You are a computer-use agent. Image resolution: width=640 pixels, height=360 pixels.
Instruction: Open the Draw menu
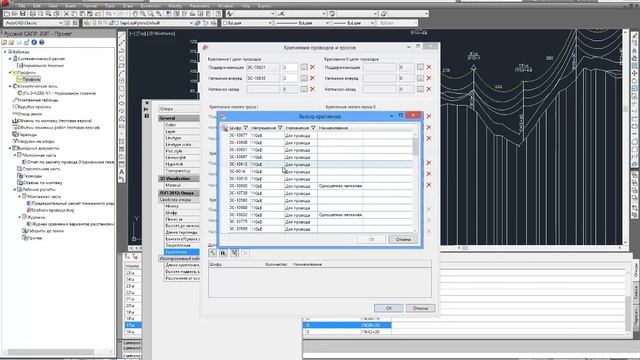(127, 6)
